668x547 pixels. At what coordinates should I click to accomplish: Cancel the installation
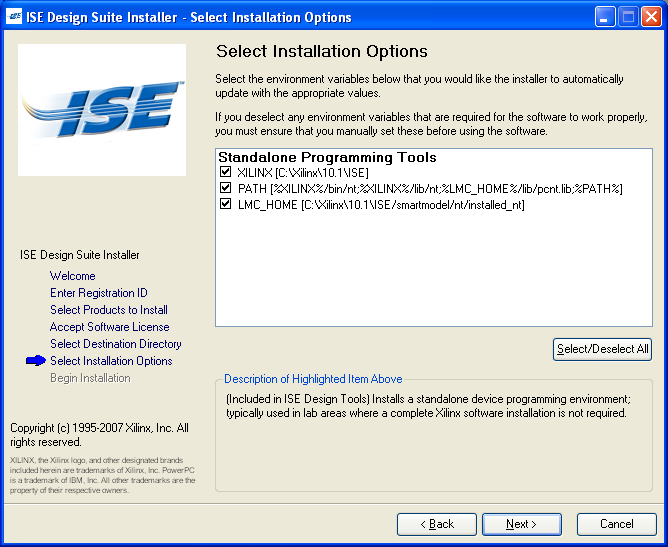(616, 524)
